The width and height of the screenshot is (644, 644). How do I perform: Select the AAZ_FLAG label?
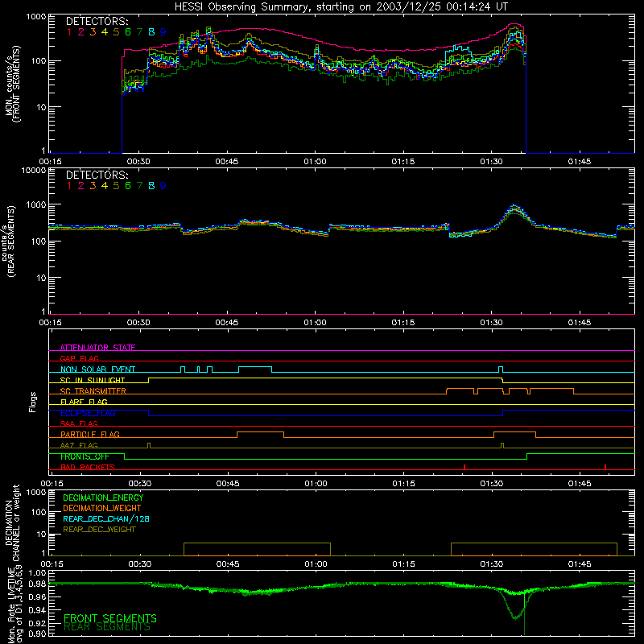pos(79,445)
